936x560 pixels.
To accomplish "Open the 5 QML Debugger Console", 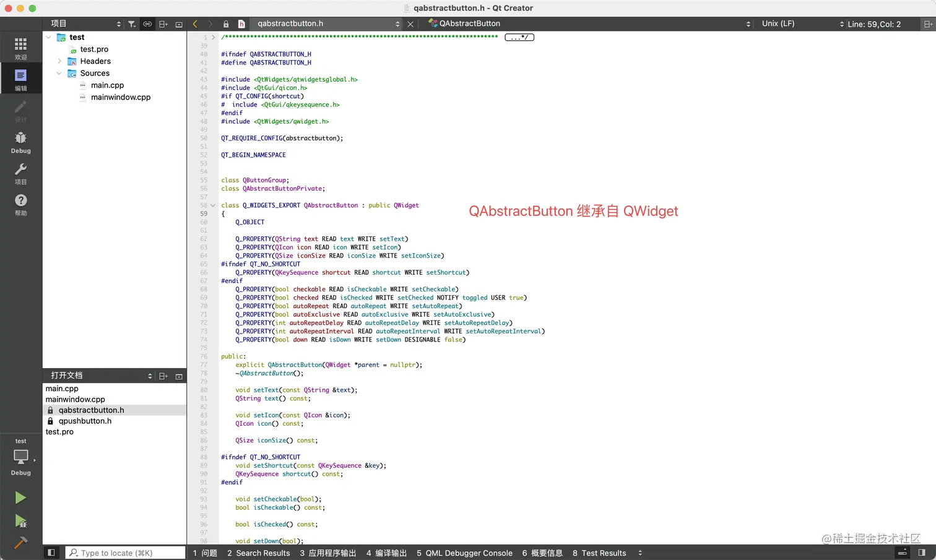I will click(464, 553).
